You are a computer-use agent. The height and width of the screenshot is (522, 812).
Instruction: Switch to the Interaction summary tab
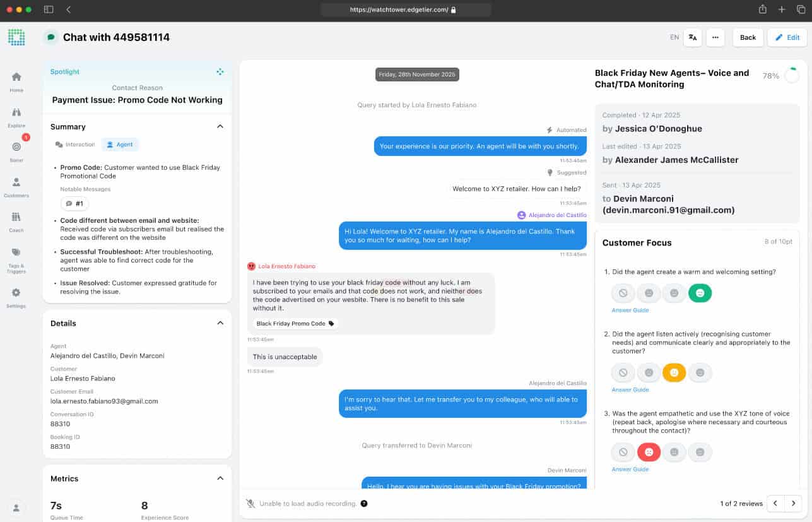[x=75, y=145]
